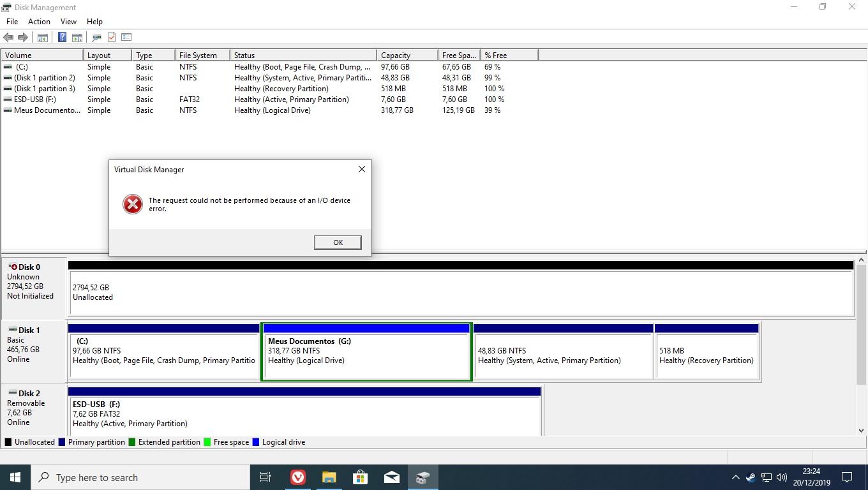Close the Virtual Disk Manager error dialog
The image size is (868, 490).
[x=362, y=169]
